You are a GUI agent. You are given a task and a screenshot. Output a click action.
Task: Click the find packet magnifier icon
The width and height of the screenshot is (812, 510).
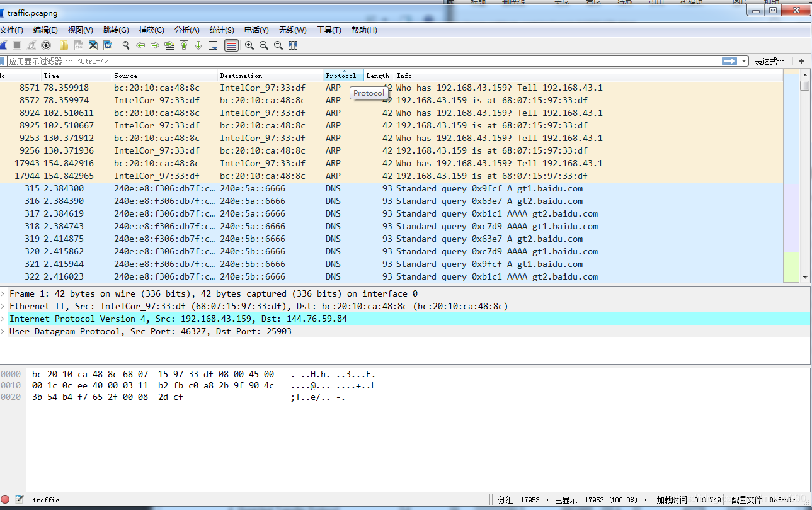click(x=126, y=45)
